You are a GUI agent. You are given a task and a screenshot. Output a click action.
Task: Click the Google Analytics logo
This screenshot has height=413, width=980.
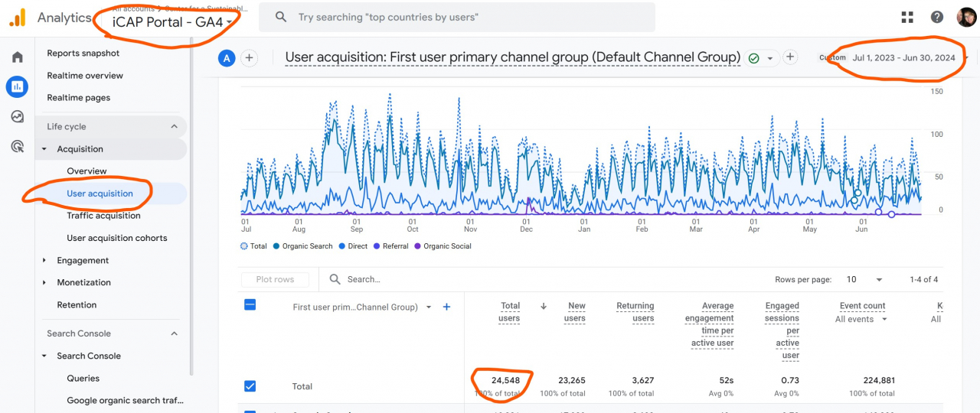click(x=18, y=17)
